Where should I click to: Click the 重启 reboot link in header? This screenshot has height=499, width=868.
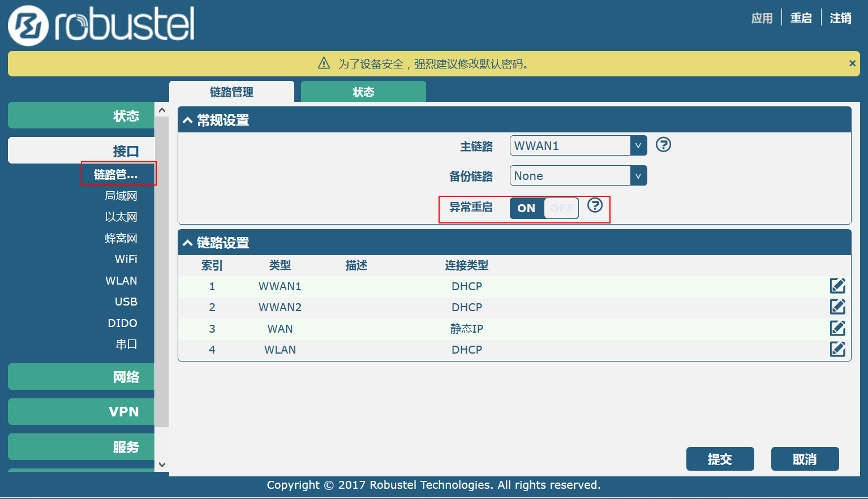pyautogui.click(x=801, y=18)
